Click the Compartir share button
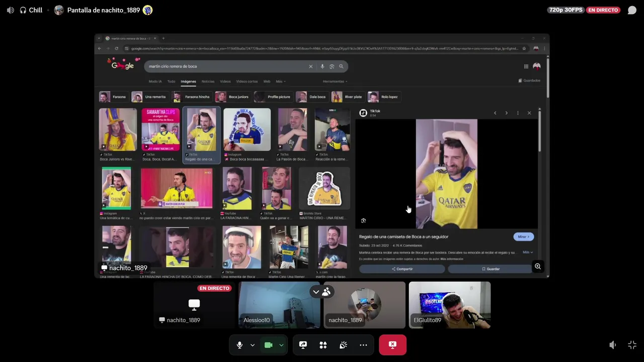The width and height of the screenshot is (644, 362). [x=402, y=269]
